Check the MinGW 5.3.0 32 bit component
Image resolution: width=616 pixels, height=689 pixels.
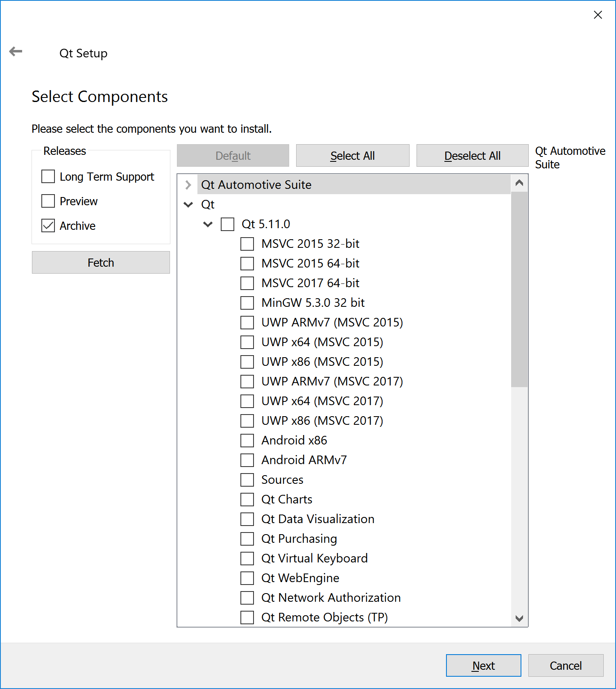[247, 303]
